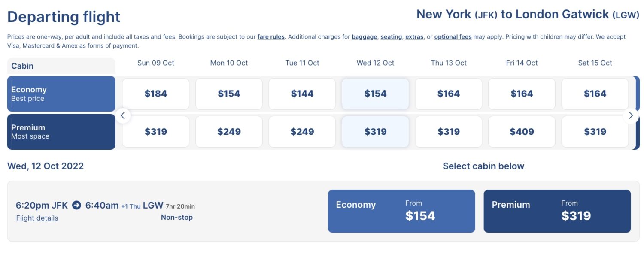The width and height of the screenshot is (644, 260).
Task: Choose the $144 Economy fare on Tue 11 Oct
Action: click(302, 94)
